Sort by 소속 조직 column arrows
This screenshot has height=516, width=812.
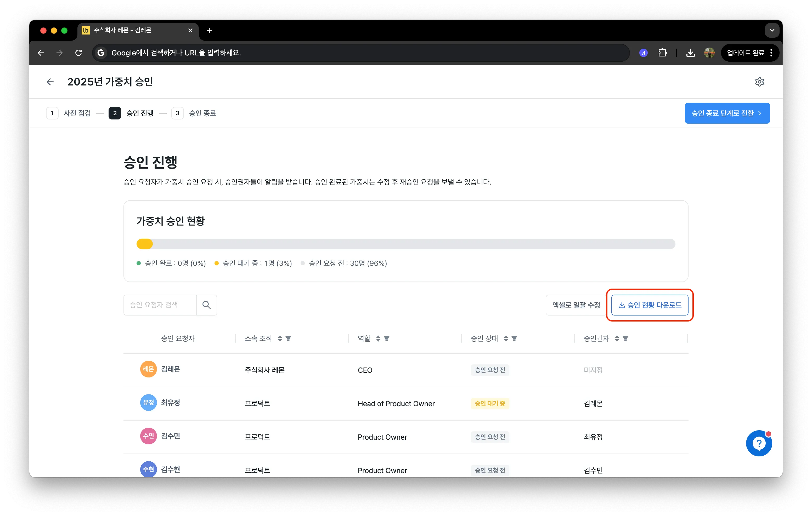point(280,339)
